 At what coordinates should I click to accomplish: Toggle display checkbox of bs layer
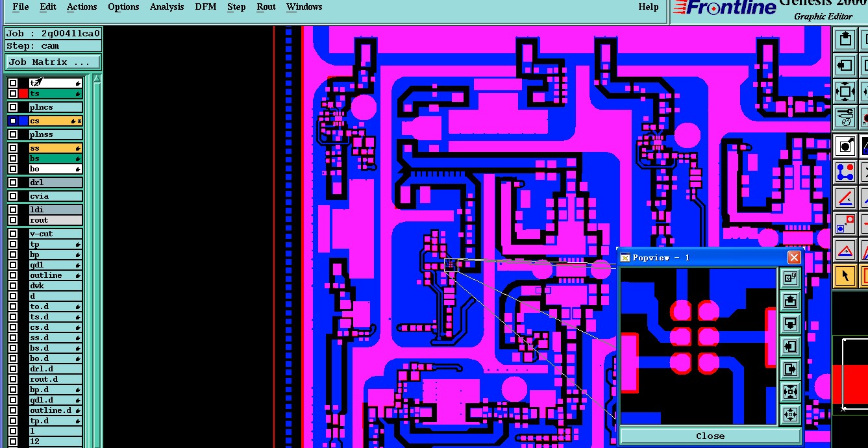pos(13,158)
